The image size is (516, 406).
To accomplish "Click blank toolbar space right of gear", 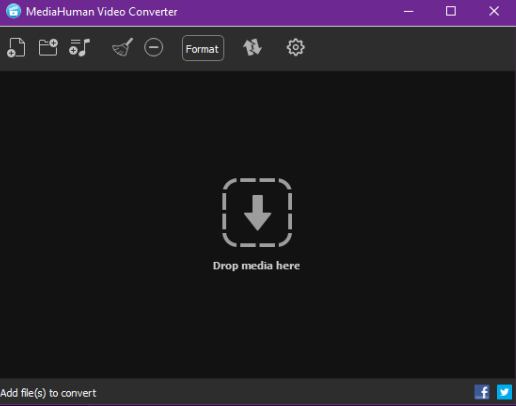I will (x=410, y=48).
